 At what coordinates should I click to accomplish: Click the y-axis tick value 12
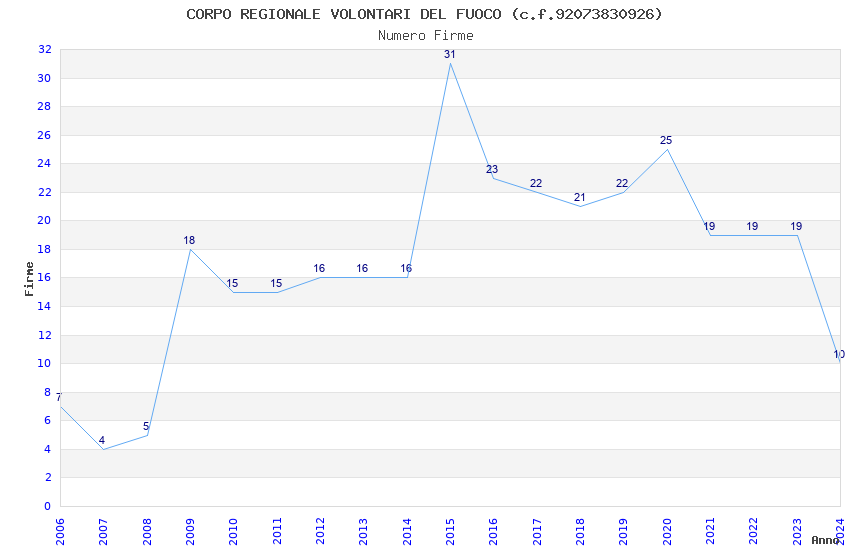(x=44, y=335)
